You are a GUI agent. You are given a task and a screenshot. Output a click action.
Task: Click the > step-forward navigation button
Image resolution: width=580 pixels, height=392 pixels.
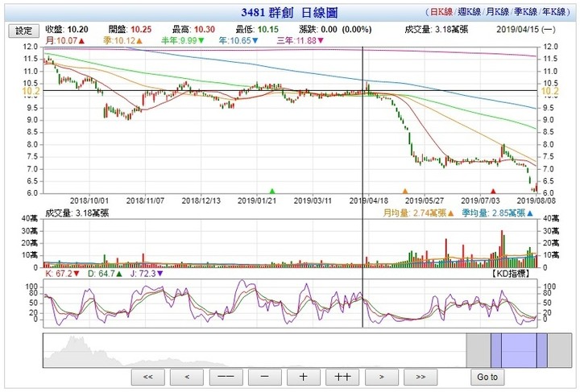click(381, 377)
